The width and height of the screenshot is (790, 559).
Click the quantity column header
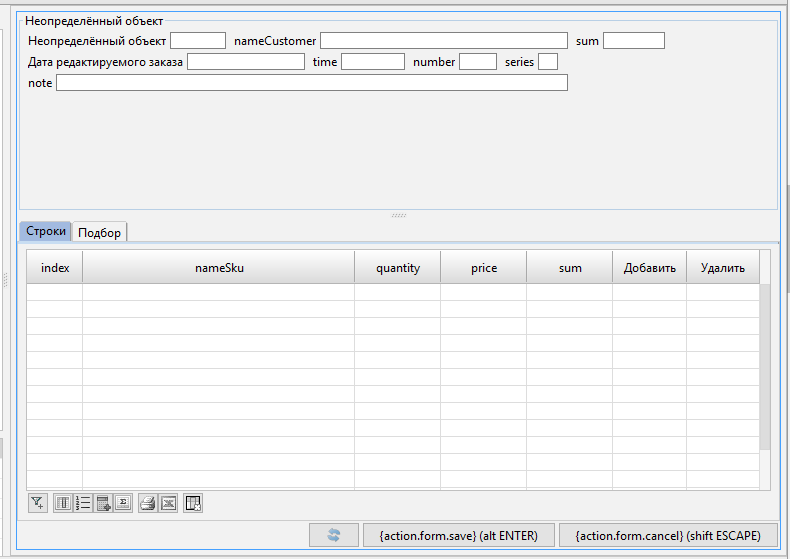tap(398, 268)
